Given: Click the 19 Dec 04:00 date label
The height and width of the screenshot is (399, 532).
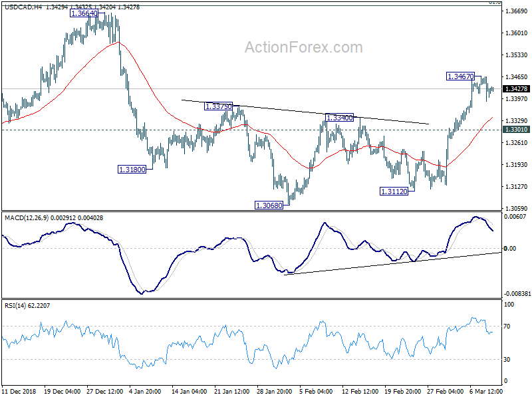Looking at the screenshot, I should [62, 391].
